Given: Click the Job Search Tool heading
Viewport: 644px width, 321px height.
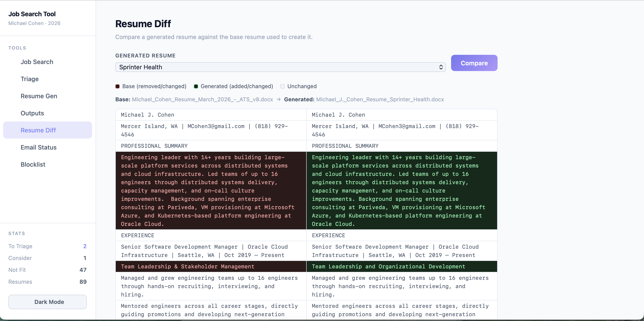Looking at the screenshot, I should coord(32,14).
